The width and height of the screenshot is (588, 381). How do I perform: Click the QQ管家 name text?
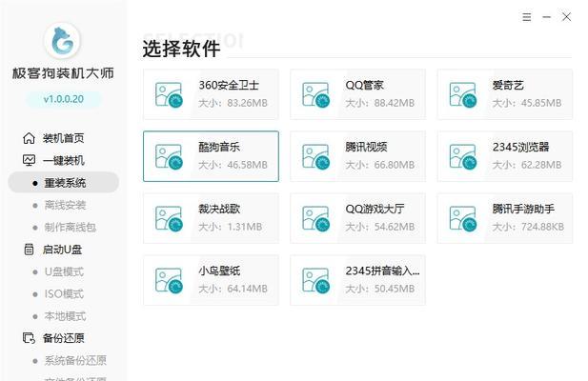tap(364, 85)
